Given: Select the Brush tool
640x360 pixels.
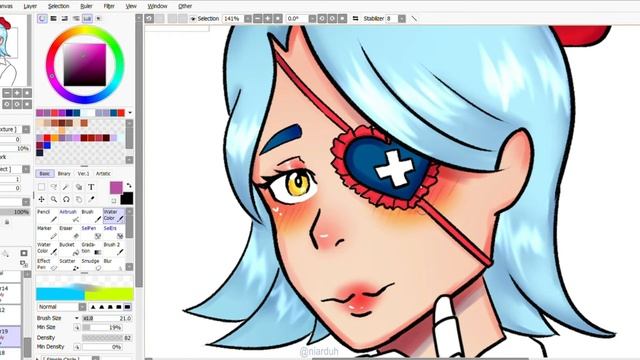Looking at the screenshot, I should [x=91, y=216].
